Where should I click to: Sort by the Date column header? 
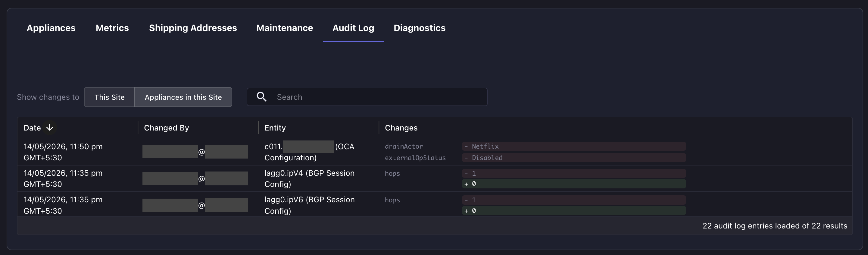32,128
